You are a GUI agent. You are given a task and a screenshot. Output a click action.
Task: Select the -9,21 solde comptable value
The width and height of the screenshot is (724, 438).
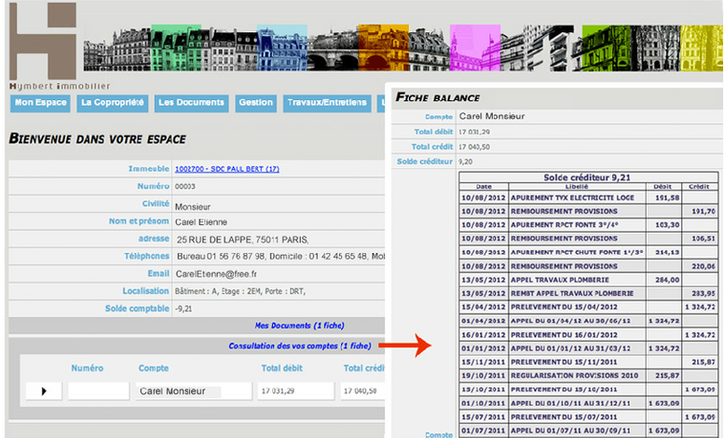coord(183,309)
